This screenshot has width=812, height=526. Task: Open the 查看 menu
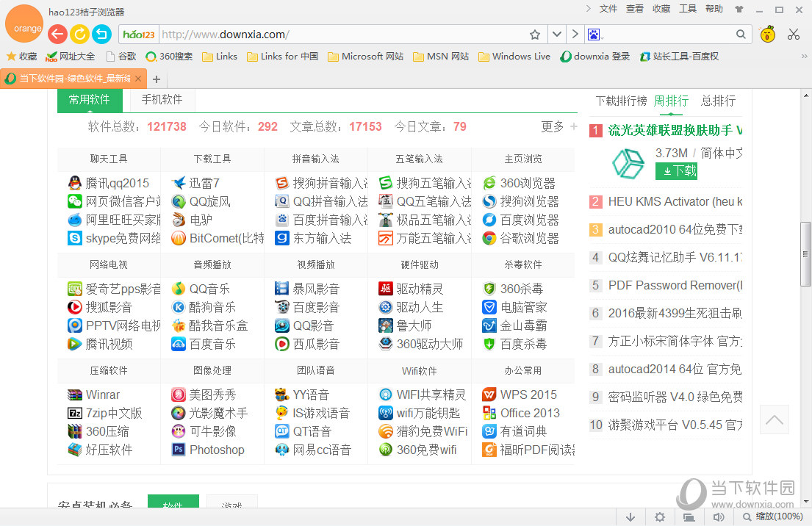tap(634, 9)
